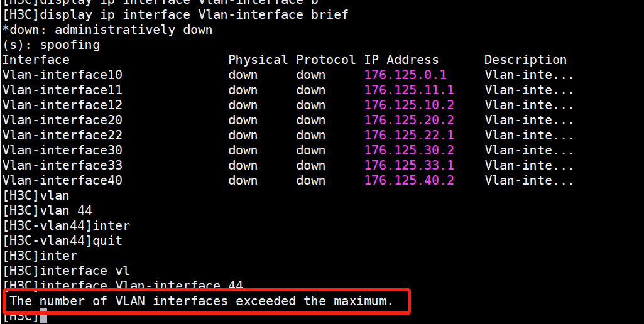Click the IP Address column header
Viewport: 644px width, 324px height.
(401, 60)
